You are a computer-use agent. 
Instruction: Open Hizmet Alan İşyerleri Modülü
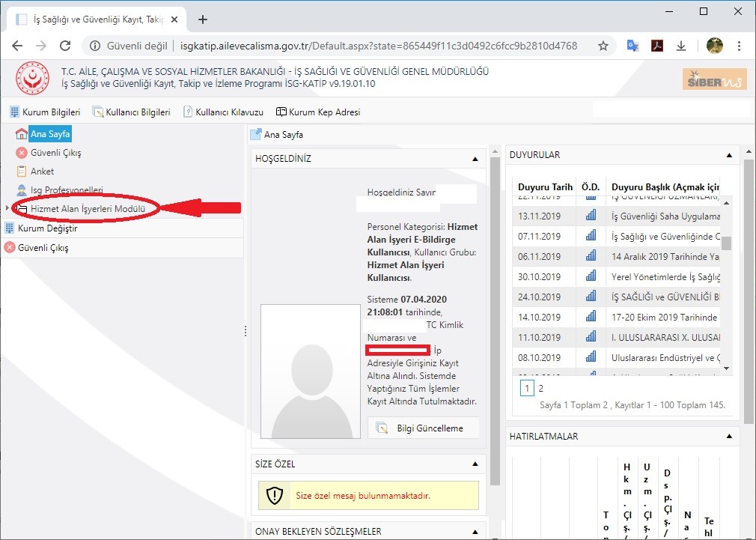click(88, 209)
